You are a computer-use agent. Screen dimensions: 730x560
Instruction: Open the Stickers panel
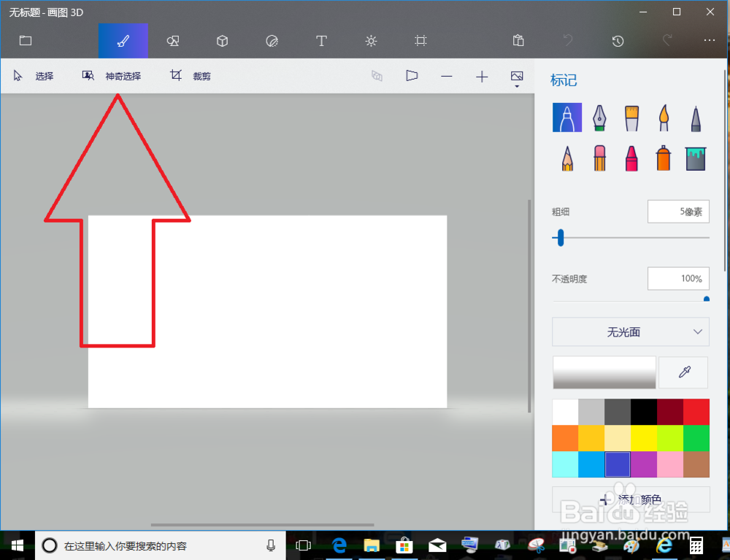pos(272,41)
